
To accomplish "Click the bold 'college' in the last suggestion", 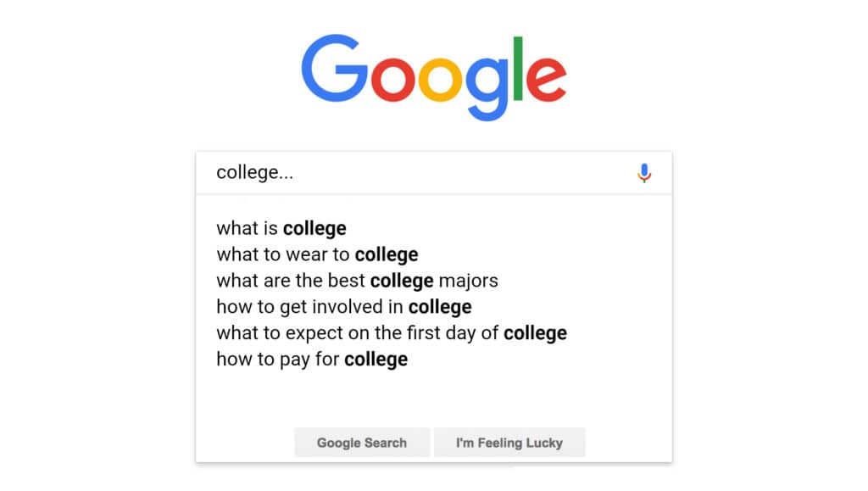I will click(376, 359).
